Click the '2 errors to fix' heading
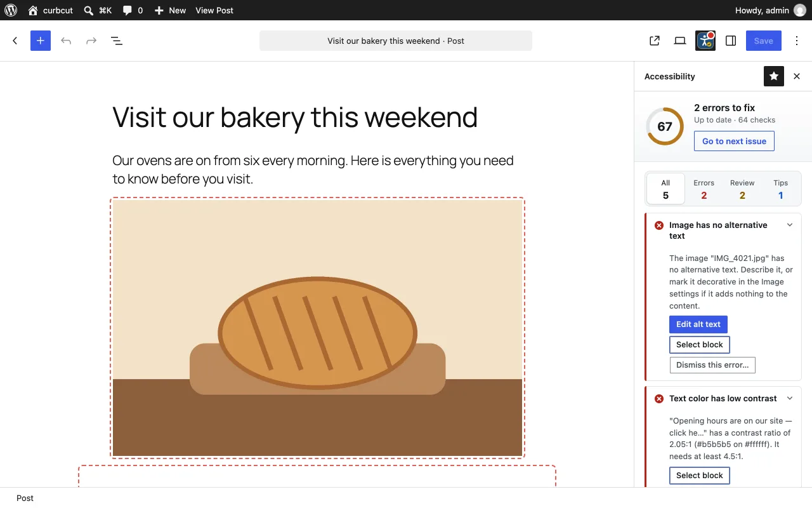Image resolution: width=812 pixels, height=508 pixels. coord(724,108)
